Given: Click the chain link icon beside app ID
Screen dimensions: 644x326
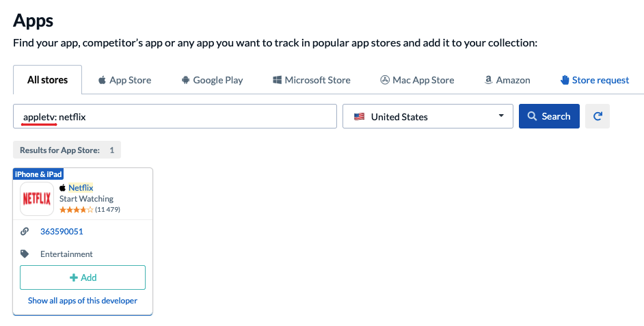Looking at the screenshot, I should click(25, 232).
